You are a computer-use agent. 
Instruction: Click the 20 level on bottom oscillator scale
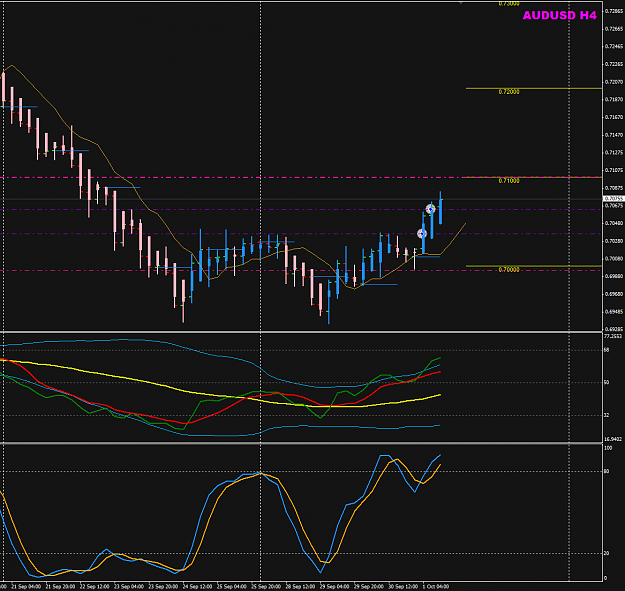[x=607, y=554]
